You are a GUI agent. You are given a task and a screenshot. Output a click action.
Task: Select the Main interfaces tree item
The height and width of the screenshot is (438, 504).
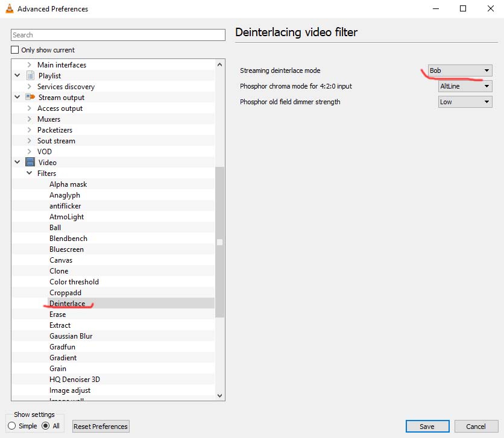(61, 64)
